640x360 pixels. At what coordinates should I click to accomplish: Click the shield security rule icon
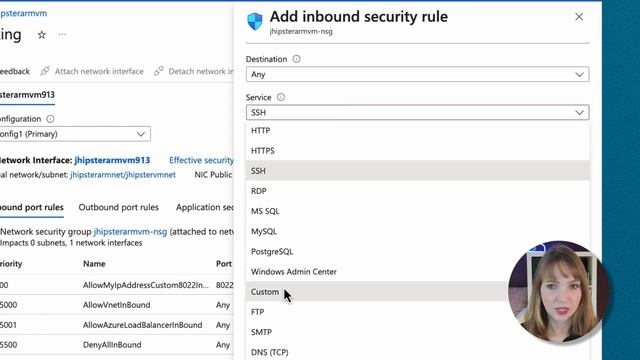tap(255, 21)
